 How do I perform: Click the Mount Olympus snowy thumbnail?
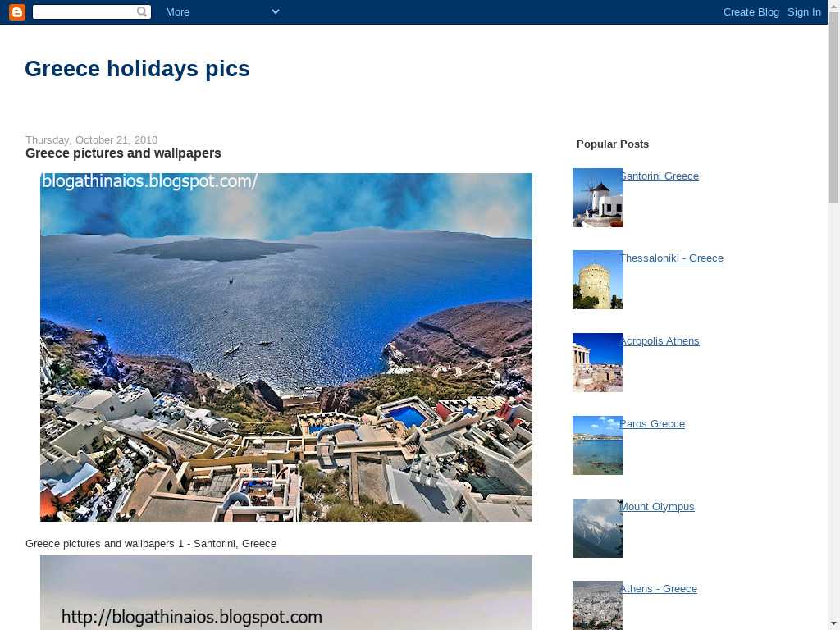point(598,528)
